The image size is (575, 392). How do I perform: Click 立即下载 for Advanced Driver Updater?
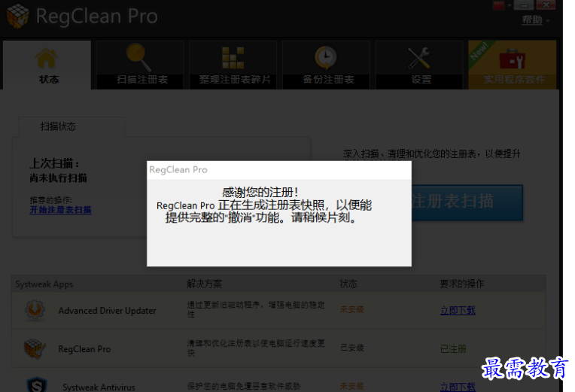click(x=458, y=311)
